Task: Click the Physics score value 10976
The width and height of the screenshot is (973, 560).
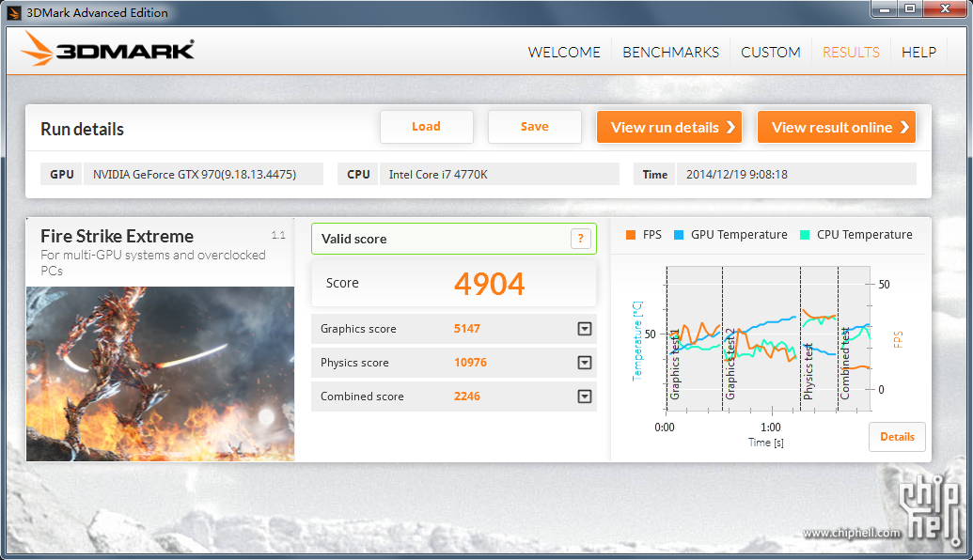Action: (470, 362)
